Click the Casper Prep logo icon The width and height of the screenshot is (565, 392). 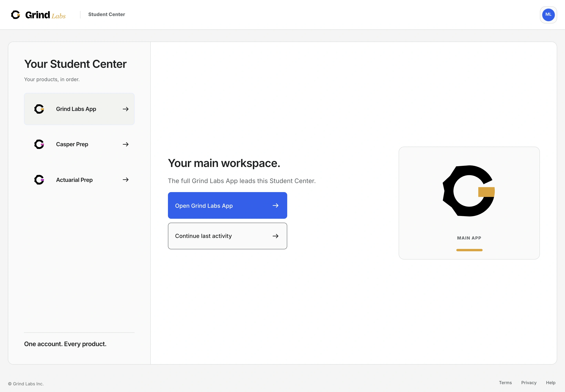point(39,144)
